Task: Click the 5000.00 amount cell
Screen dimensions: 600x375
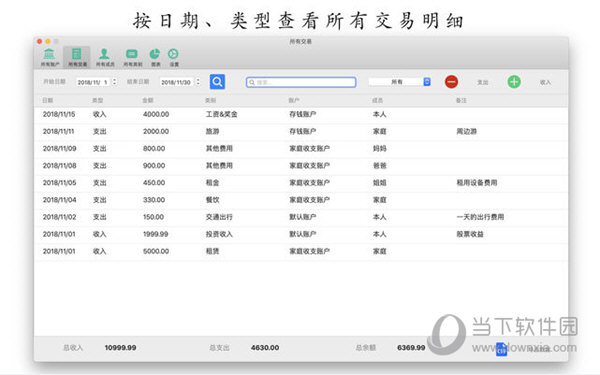Action: [x=156, y=251]
